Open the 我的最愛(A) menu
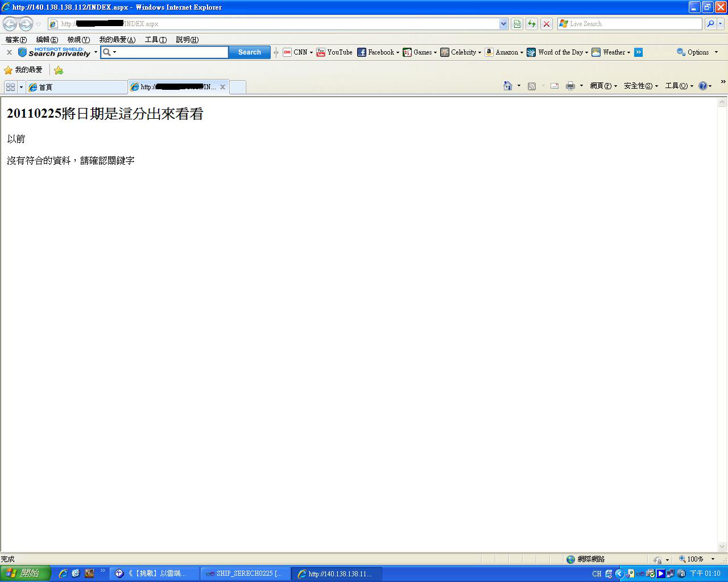Screen dimensions: 728x582 coord(117,40)
